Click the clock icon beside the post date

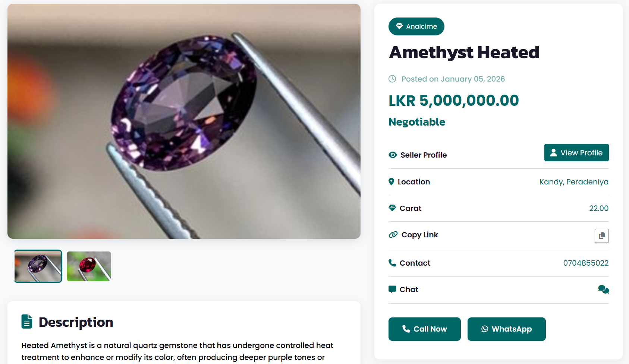392,79
